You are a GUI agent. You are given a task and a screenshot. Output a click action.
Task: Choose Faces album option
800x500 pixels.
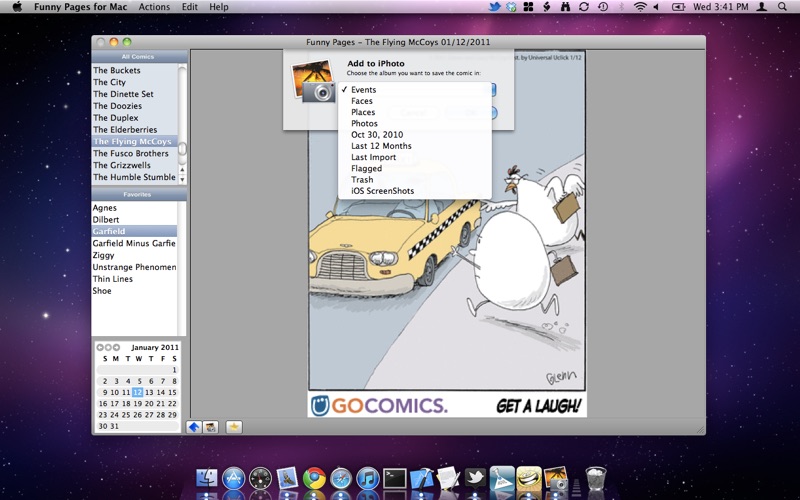[415, 101]
